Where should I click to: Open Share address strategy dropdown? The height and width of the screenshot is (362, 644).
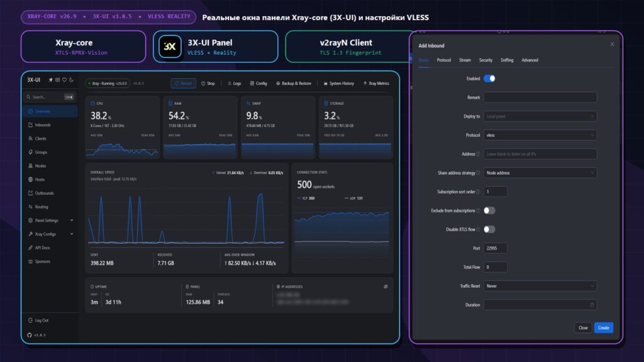[540, 173]
